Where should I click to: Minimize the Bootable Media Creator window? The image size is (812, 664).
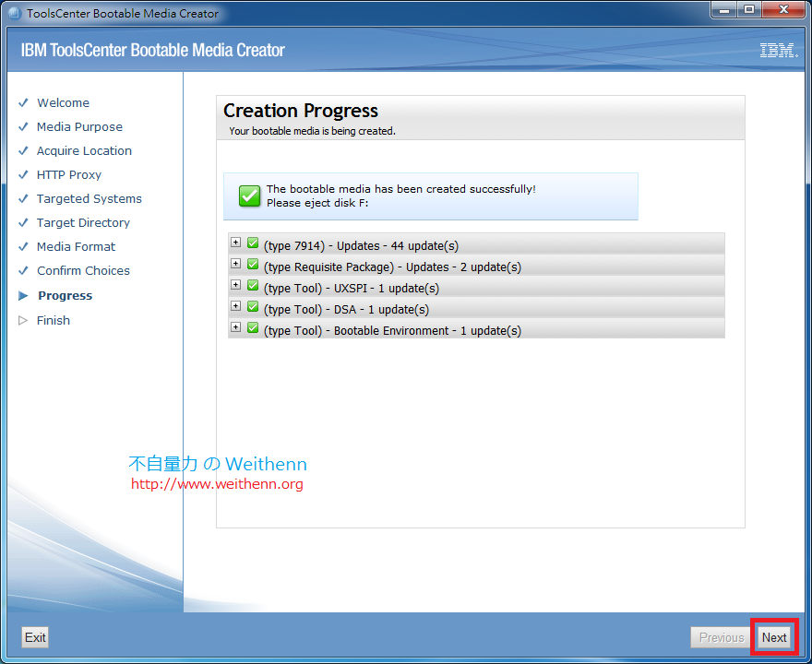tap(724, 9)
